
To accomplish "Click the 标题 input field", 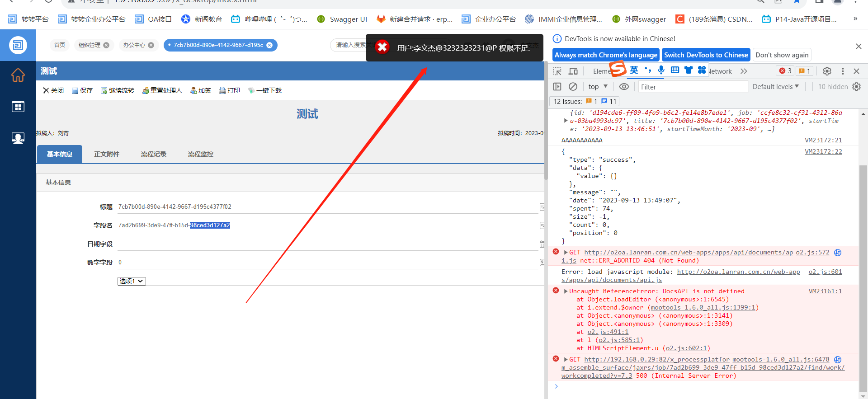I will pos(328,207).
